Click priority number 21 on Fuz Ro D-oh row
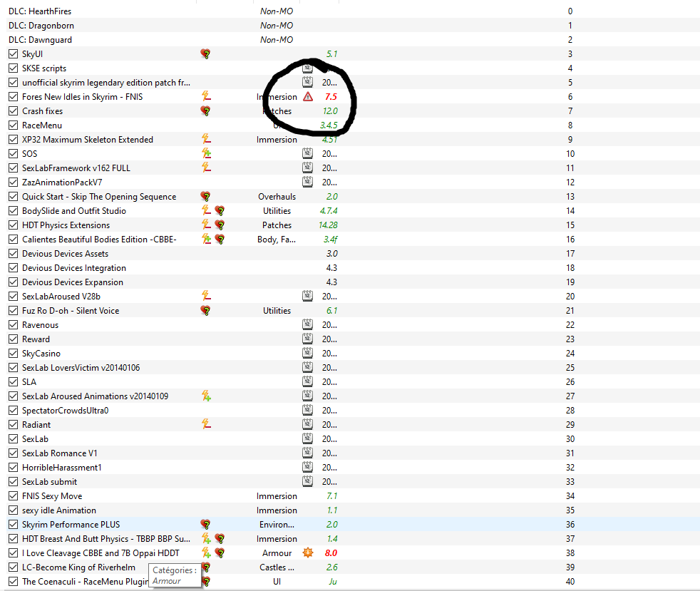Screen dimensions: 700x591 coord(570,311)
